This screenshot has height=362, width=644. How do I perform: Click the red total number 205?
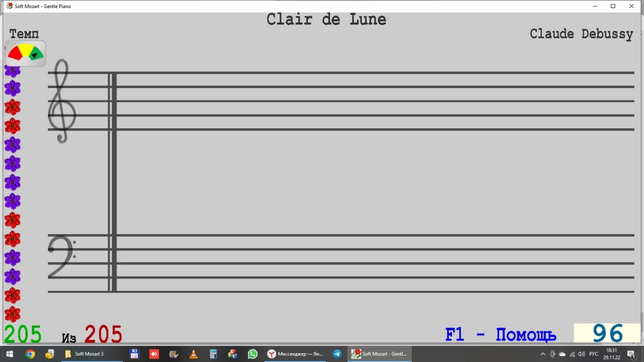103,334
